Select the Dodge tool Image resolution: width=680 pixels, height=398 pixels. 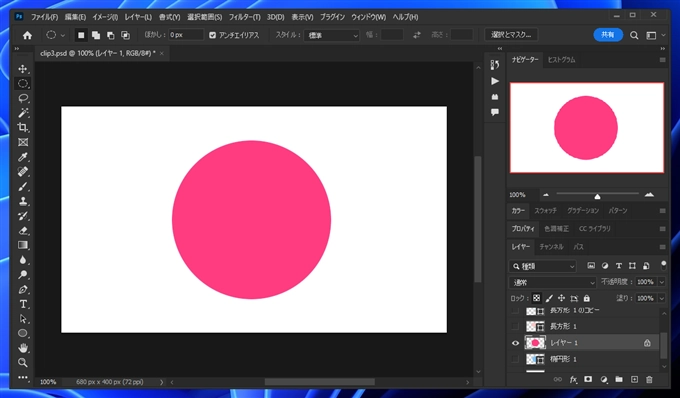coord(23,274)
